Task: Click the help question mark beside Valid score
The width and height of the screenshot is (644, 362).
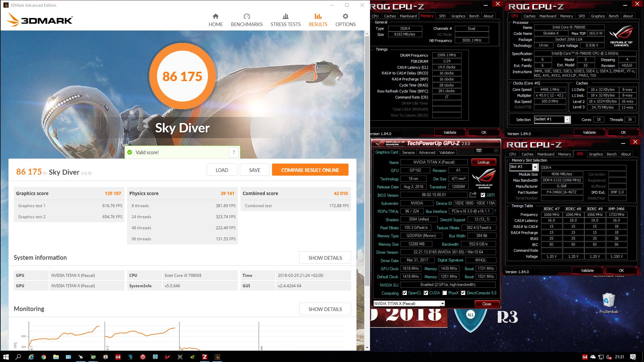Action: coord(234,152)
